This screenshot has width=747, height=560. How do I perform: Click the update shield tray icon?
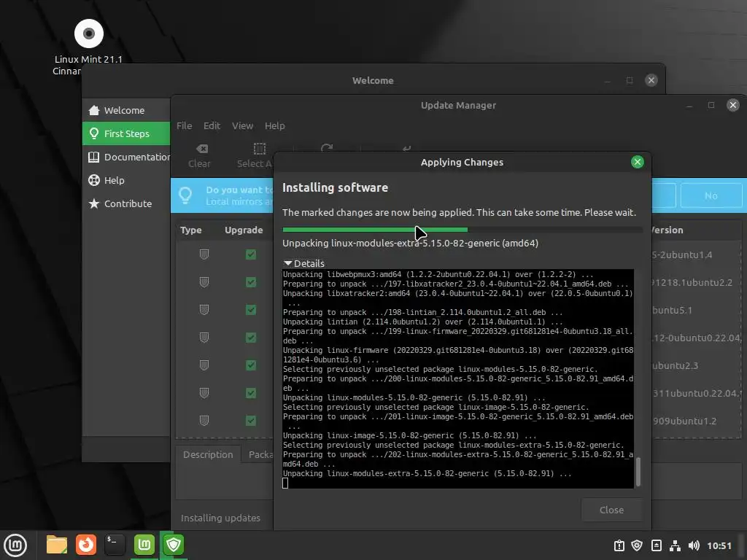[637, 545]
